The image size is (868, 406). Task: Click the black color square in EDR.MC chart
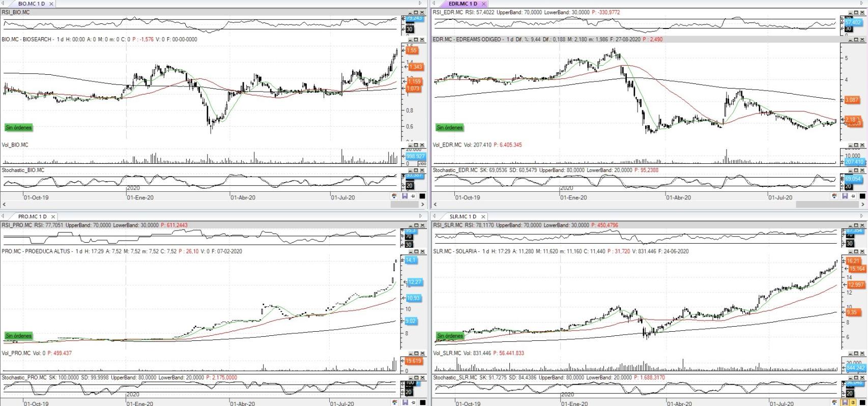pyautogui.click(x=862, y=196)
